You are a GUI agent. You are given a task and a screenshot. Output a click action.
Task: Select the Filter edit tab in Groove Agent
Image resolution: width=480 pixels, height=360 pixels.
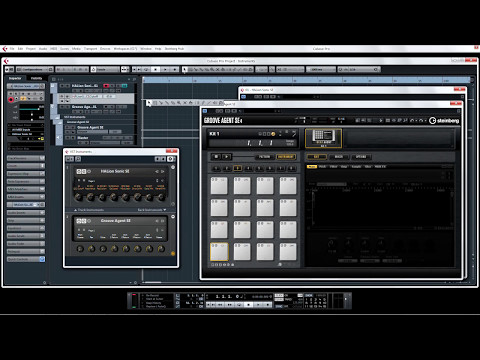(334, 166)
